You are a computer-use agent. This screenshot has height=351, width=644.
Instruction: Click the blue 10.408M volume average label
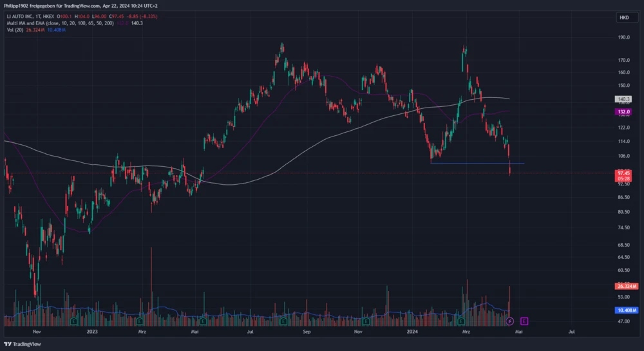tap(626, 310)
